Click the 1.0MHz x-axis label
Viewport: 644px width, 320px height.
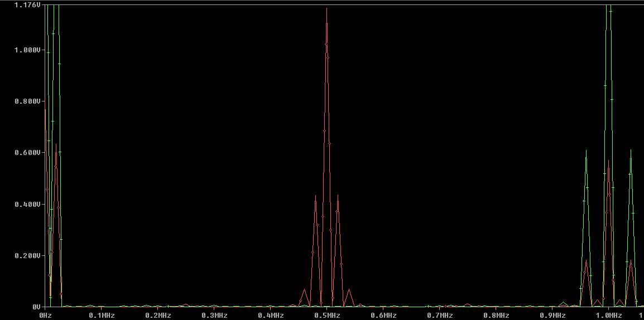pyautogui.click(x=608, y=315)
